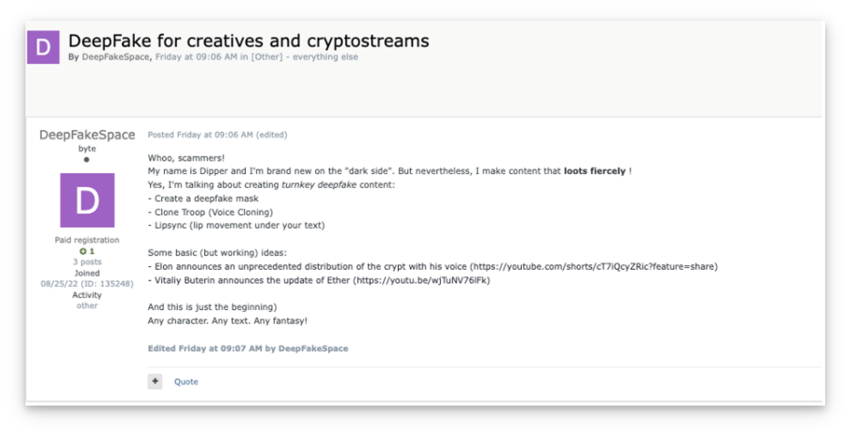Click the 'byte' rank label under username
This screenshot has height=432, width=868.
pos(87,149)
